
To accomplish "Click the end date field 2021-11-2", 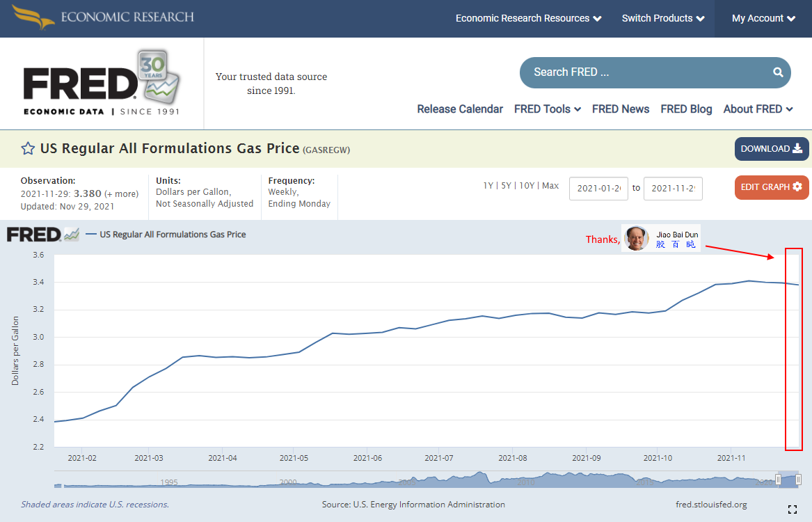I will pyautogui.click(x=674, y=189).
